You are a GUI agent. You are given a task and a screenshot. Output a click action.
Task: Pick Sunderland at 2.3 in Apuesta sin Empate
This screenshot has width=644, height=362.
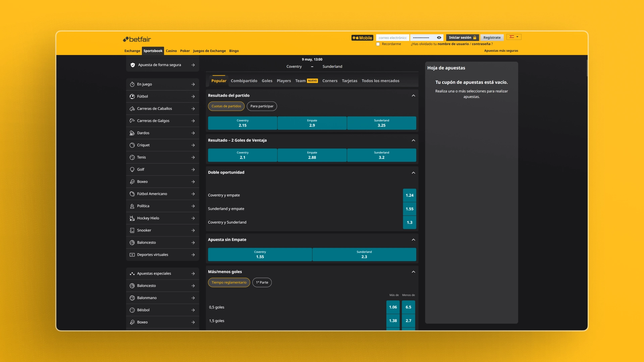pyautogui.click(x=364, y=254)
